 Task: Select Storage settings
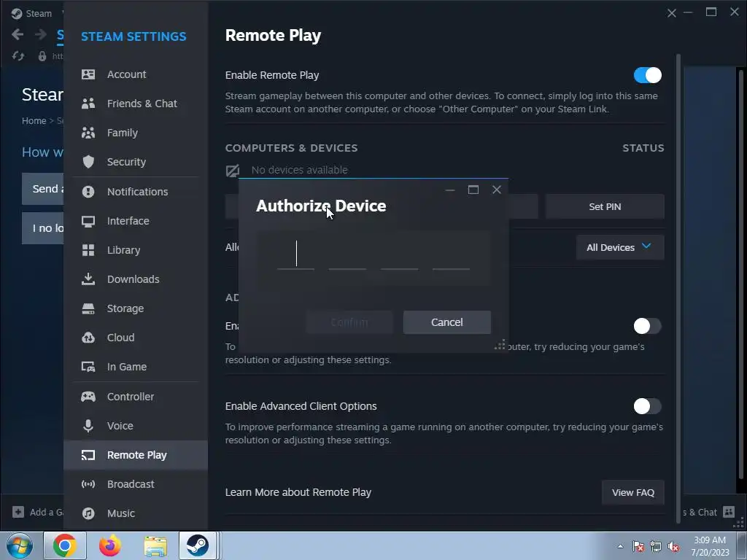[136, 308]
